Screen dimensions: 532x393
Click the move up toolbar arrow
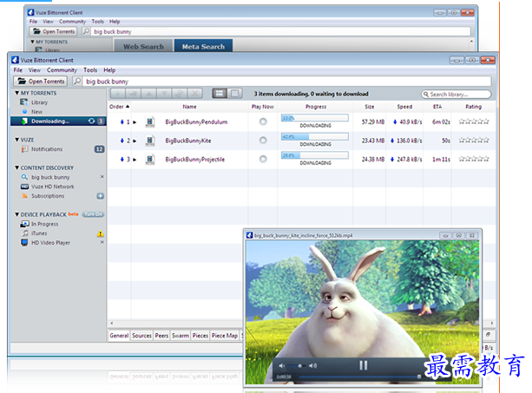pyautogui.click(x=149, y=93)
